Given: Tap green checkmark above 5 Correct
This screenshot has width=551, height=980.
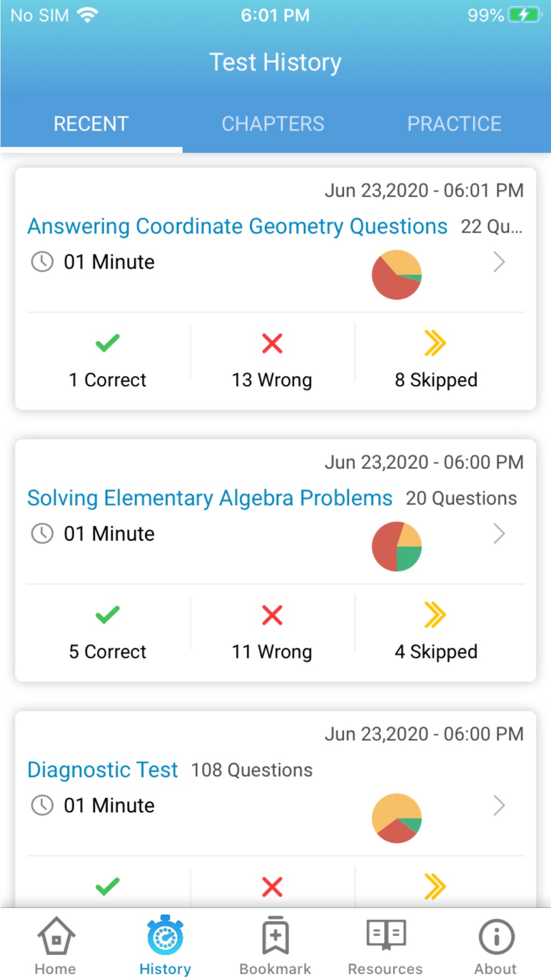Looking at the screenshot, I should pyautogui.click(x=107, y=615).
